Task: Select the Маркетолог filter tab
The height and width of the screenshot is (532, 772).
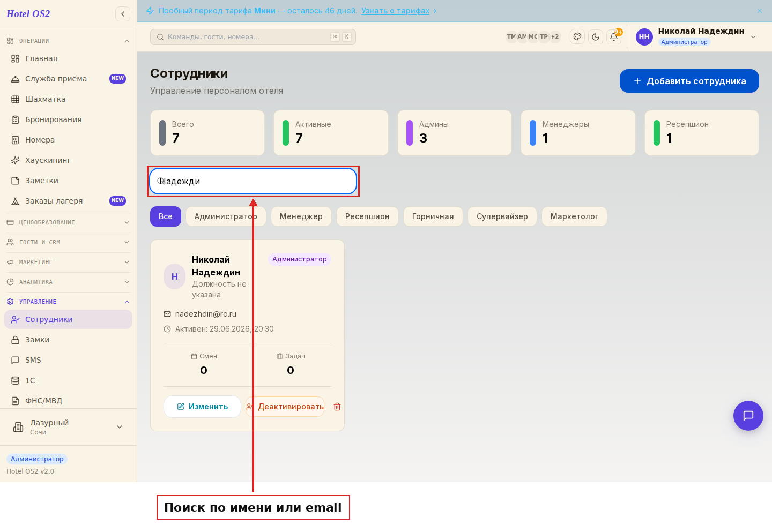Action: coord(574,216)
